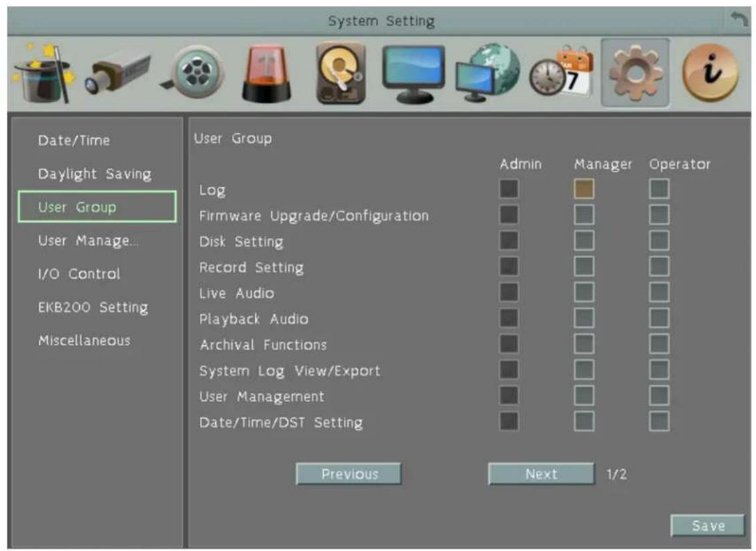Enable Manager User Management checkbox
The width and height of the screenshot is (756, 551).
[584, 396]
